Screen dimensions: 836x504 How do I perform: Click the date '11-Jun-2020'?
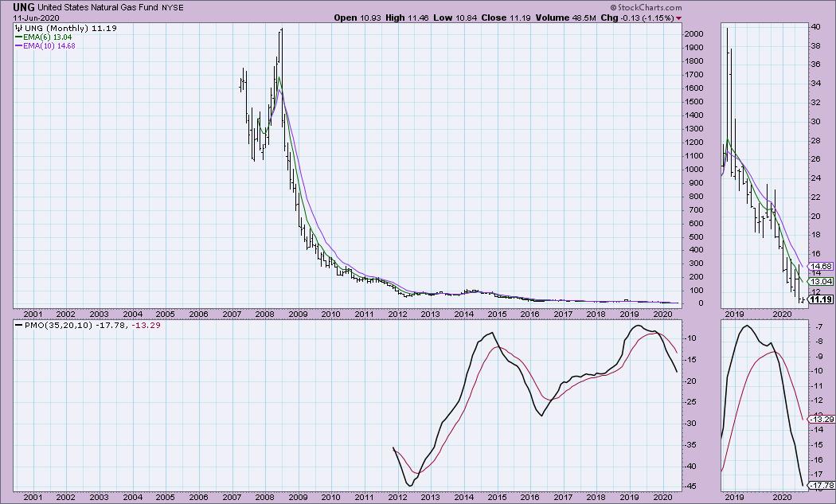(x=37, y=18)
